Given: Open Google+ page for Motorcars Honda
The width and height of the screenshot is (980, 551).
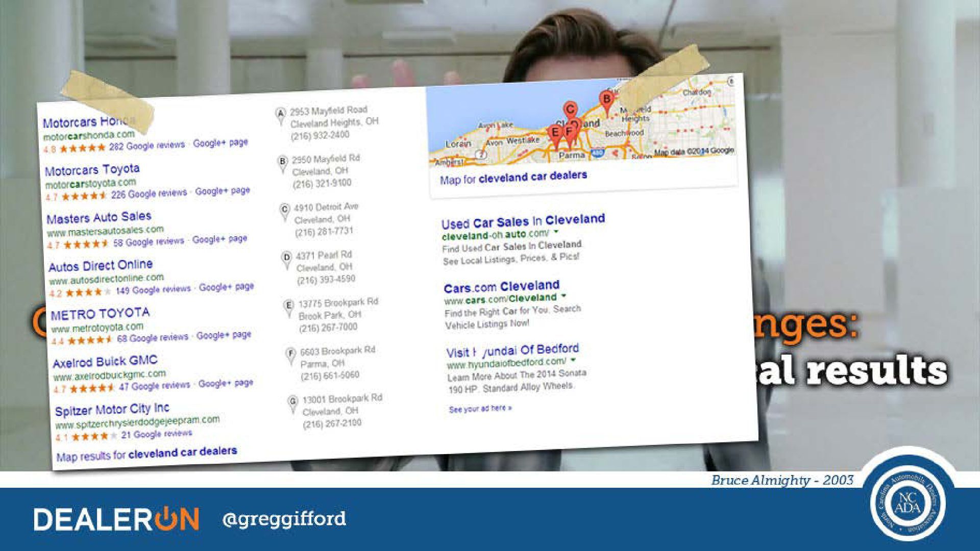Looking at the screenshot, I should click(220, 143).
